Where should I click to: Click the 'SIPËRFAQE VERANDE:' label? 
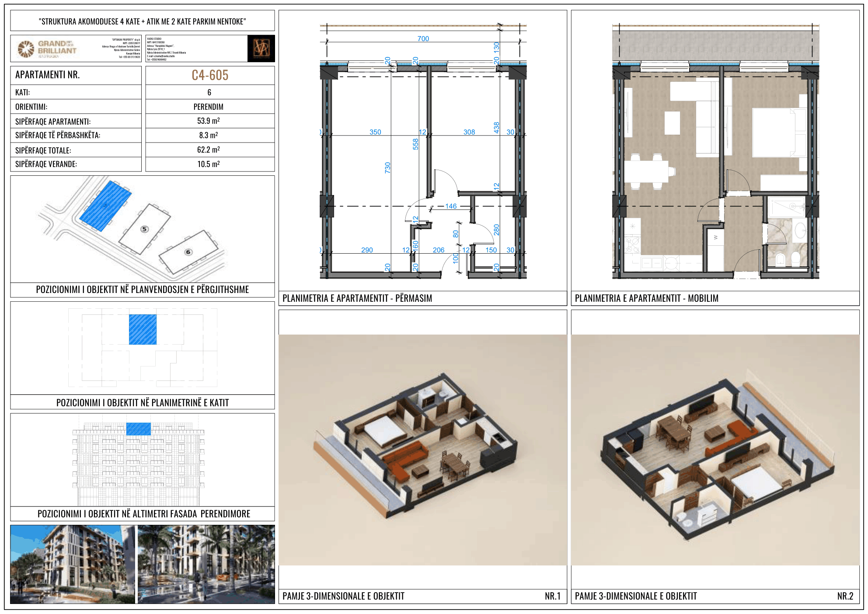tap(46, 164)
